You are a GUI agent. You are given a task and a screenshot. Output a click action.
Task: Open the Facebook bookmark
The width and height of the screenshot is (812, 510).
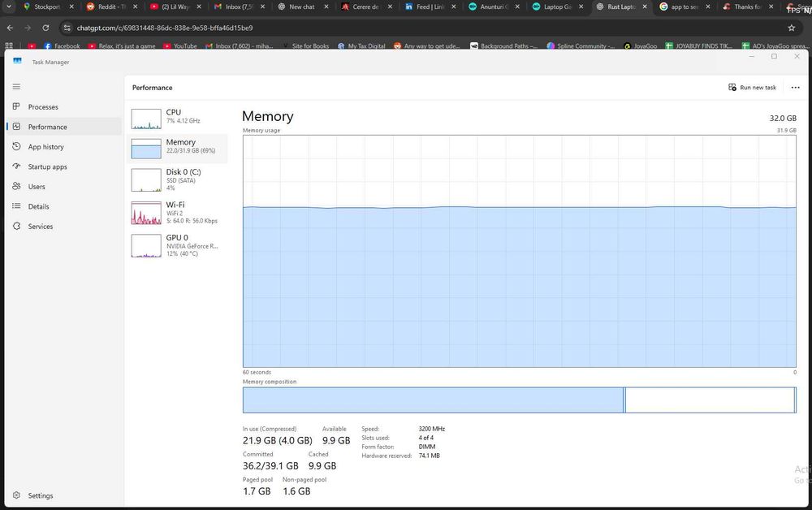pos(63,46)
